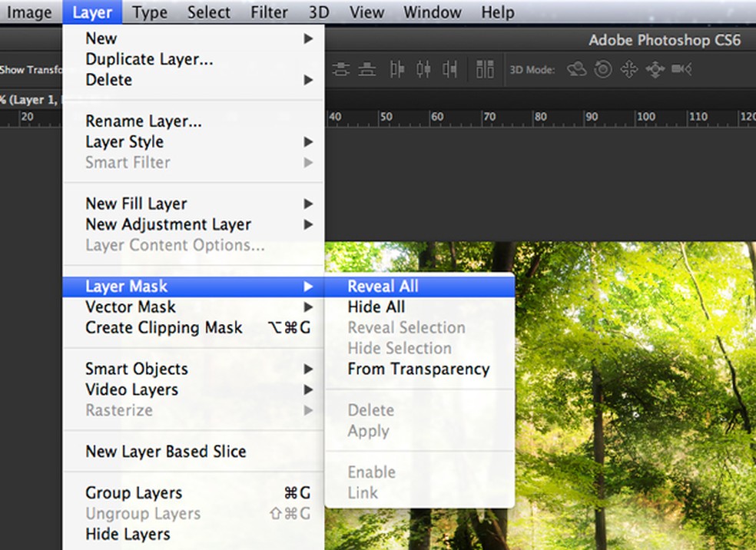This screenshot has height=550, width=756.
Task: Click From Transparency mask option
Action: 418,369
